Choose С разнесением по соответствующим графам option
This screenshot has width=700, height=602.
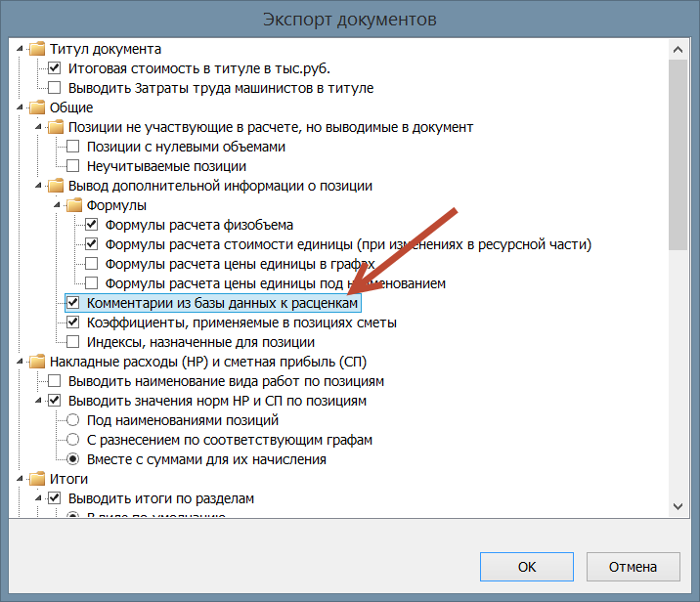click(73, 440)
